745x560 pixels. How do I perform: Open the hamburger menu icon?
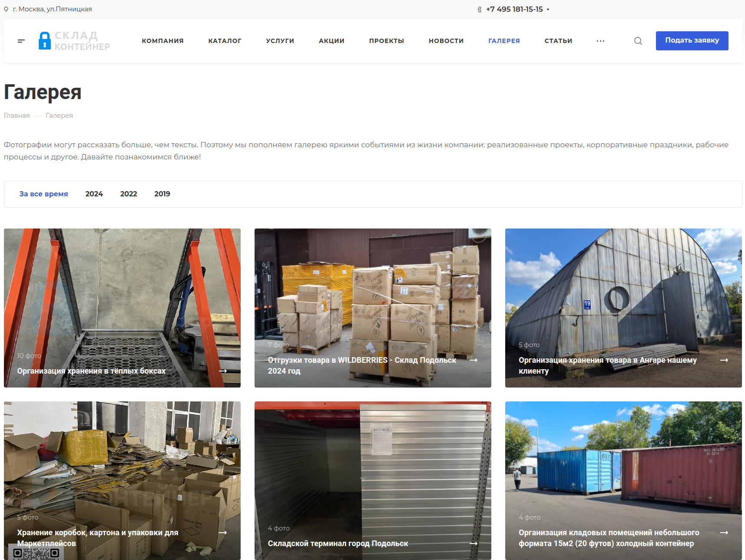tap(21, 41)
